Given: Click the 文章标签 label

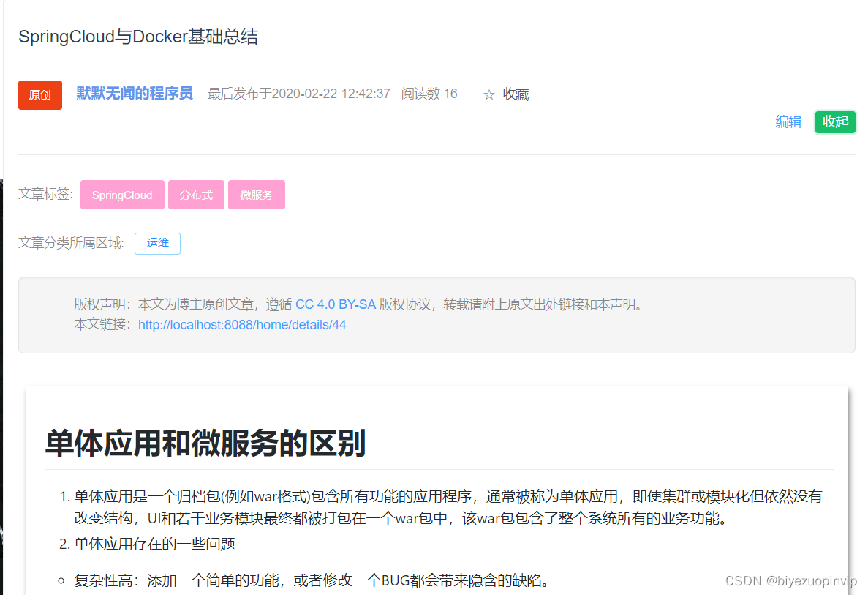Looking at the screenshot, I should 45,194.
